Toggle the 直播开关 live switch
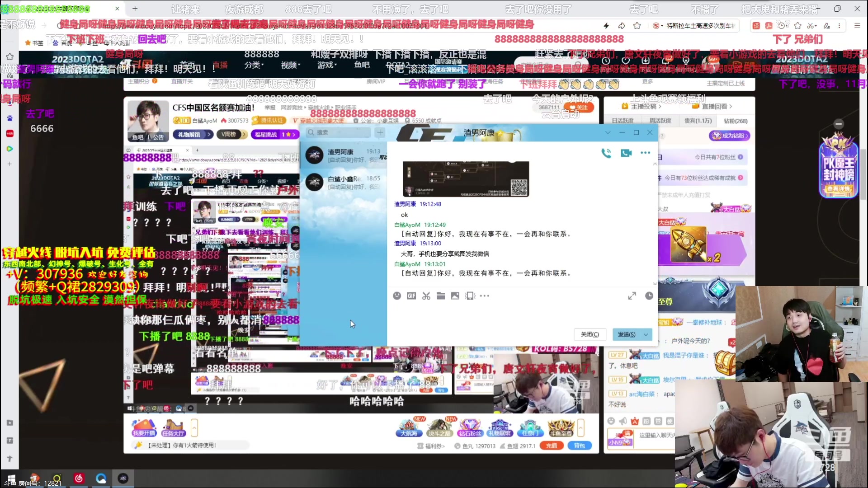This screenshot has height=488, width=868. (x=182, y=81)
